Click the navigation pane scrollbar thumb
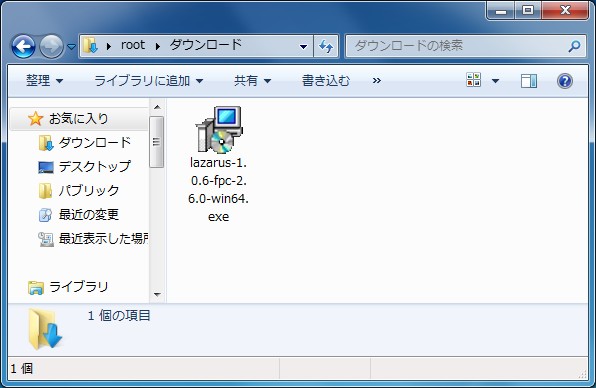 [157, 142]
